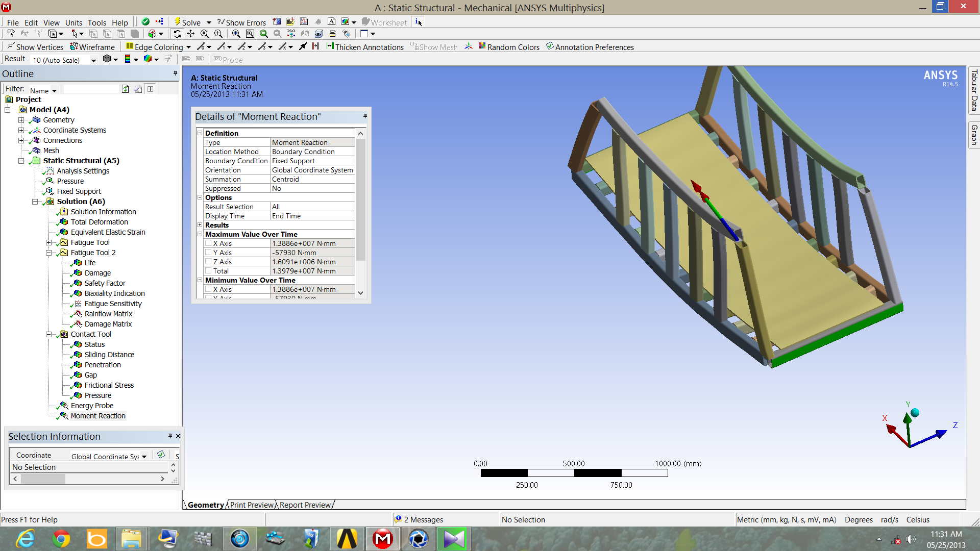Select the Pan view tool
Screen dimensions: 980x551
coord(191,34)
